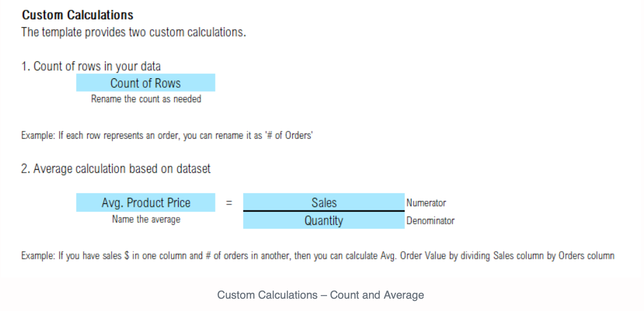Click the Denominator label
The image size is (644, 311).
[x=431, y=221]
